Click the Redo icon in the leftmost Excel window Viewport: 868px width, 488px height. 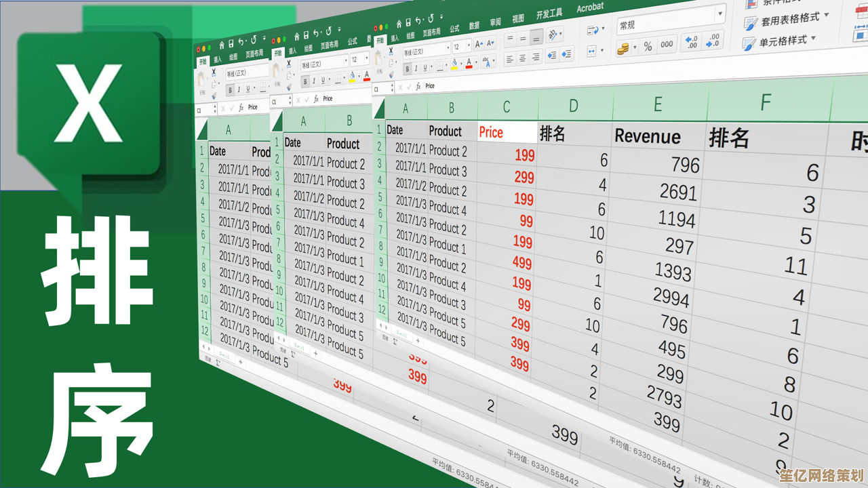tap(254, 40)
